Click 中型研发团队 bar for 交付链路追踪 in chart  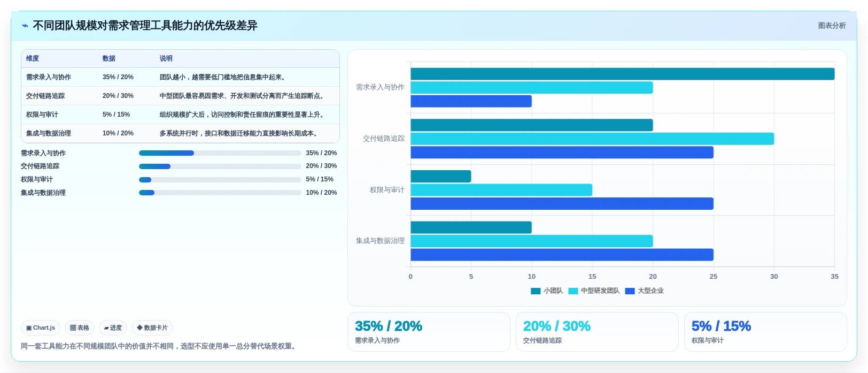(592, 139)
